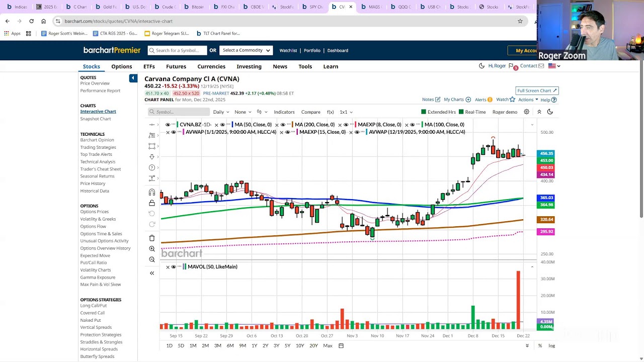
Task: Open the chart type candlestick dropdown
Action: click(262, 112)
